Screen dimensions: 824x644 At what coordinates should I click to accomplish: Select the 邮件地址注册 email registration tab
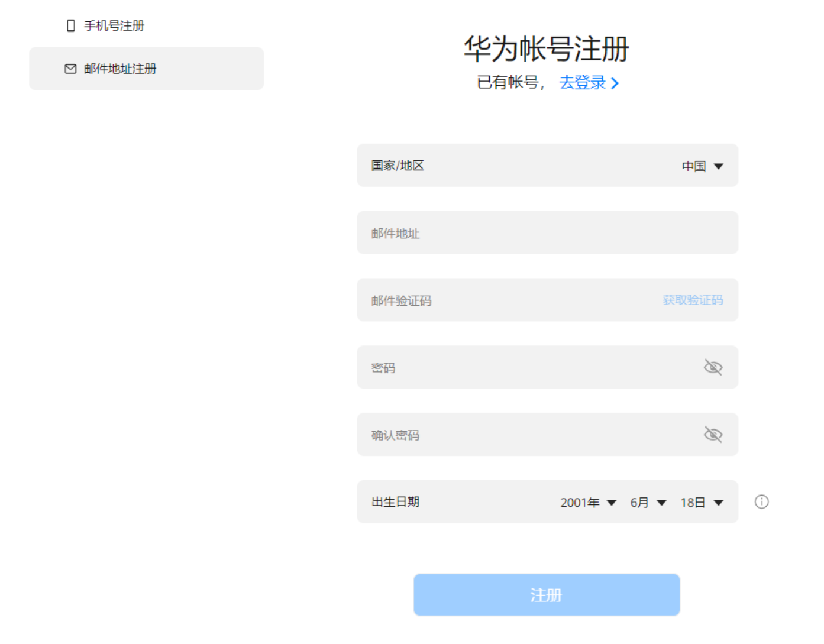[146, 69]
